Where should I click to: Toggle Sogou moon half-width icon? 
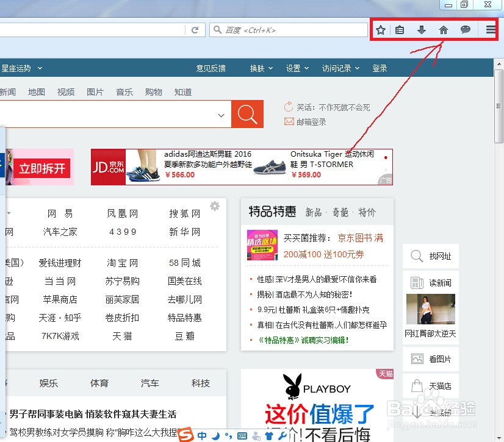click(x=215, y=436)
